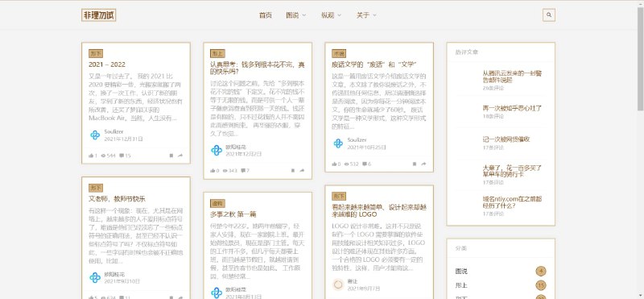The width and height of the screenshot is (644, 299).
Task: Bookmark the 认真思考 post
Action: [293, 171]
